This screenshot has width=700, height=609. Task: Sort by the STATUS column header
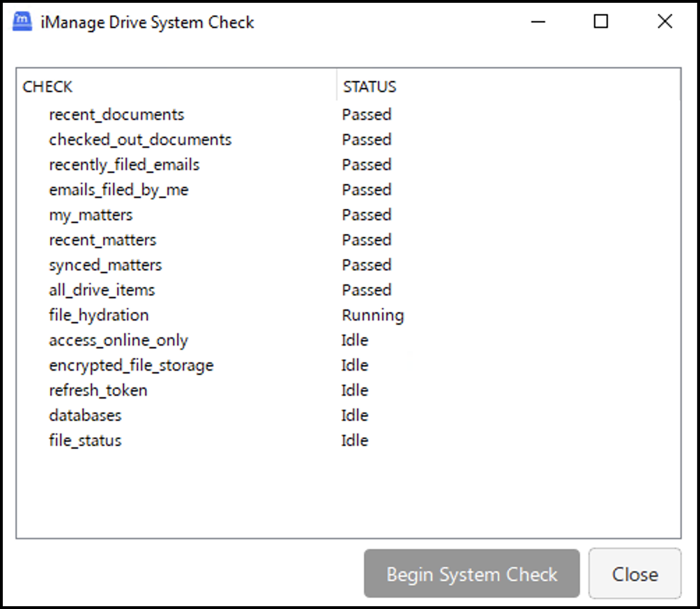pos(369,86)
